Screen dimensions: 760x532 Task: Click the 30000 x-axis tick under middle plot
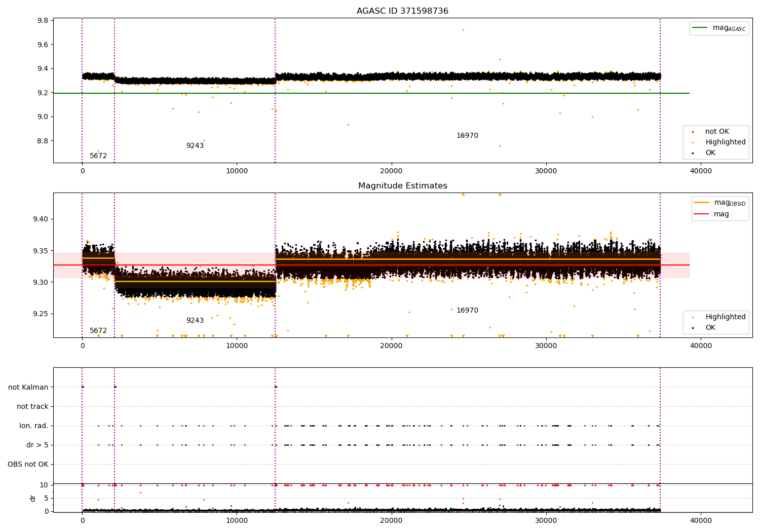tap(546, 346)
